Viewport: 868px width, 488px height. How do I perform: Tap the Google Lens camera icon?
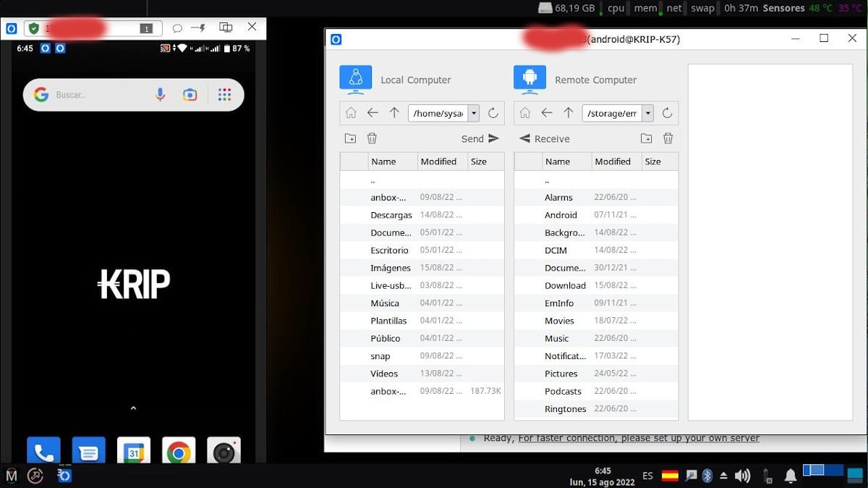tap(190, 95)
